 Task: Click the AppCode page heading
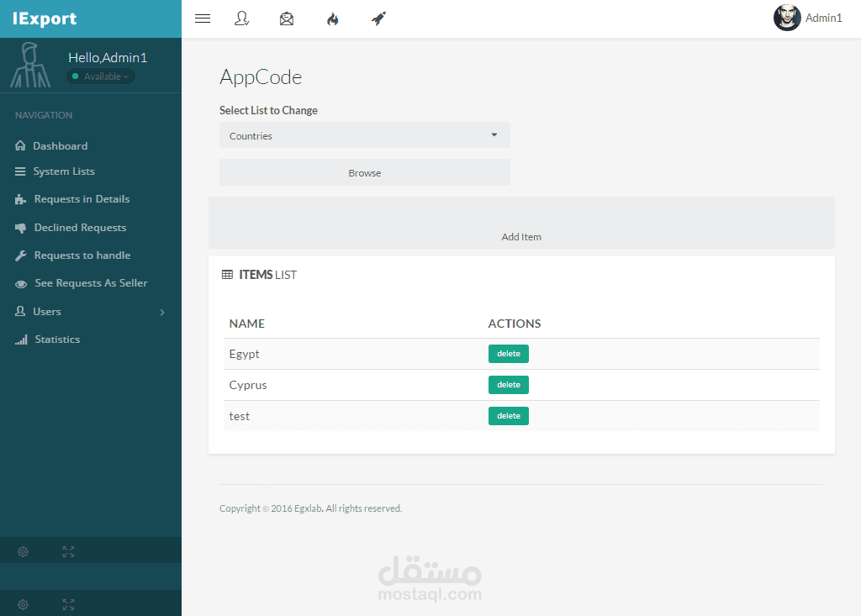click(261, 77)
